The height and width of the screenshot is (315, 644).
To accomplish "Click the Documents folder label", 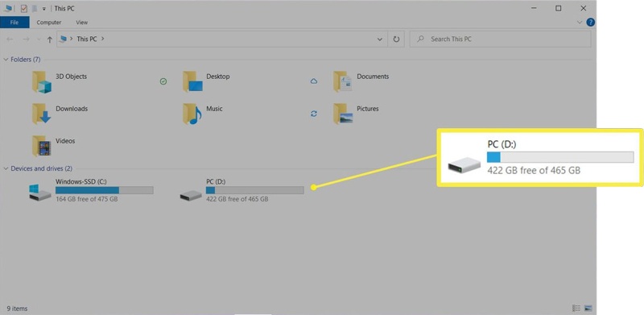I will click(373, 77).
